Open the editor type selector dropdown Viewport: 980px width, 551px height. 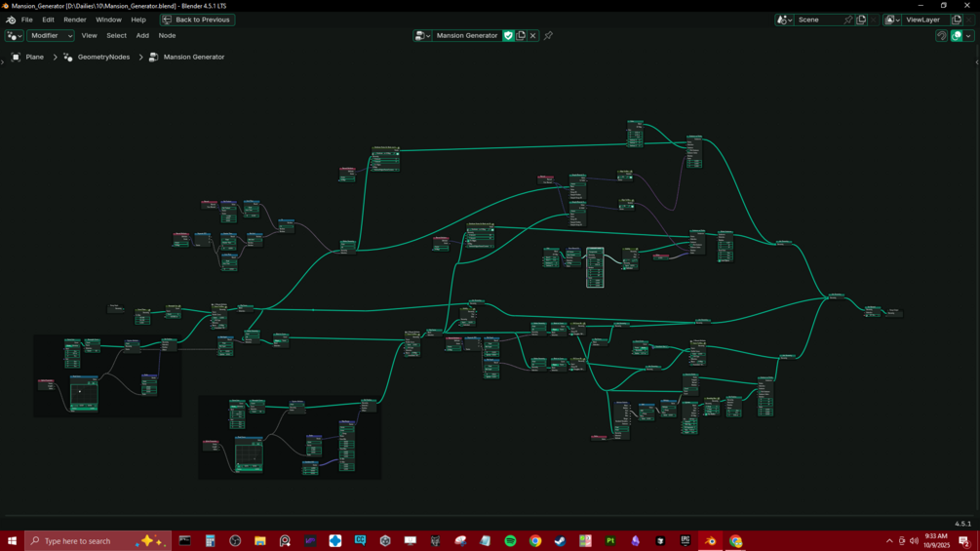click(15, 36)
